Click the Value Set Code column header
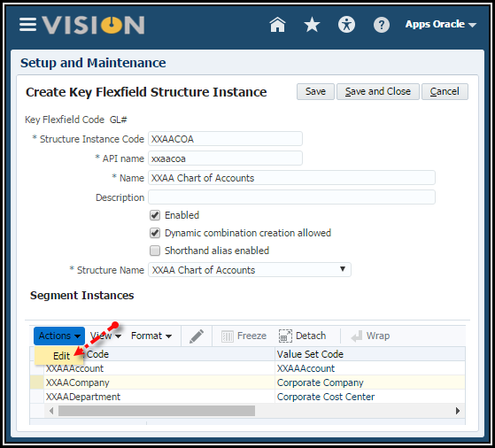This screenshot has width=495, height=448. (370, 354)
